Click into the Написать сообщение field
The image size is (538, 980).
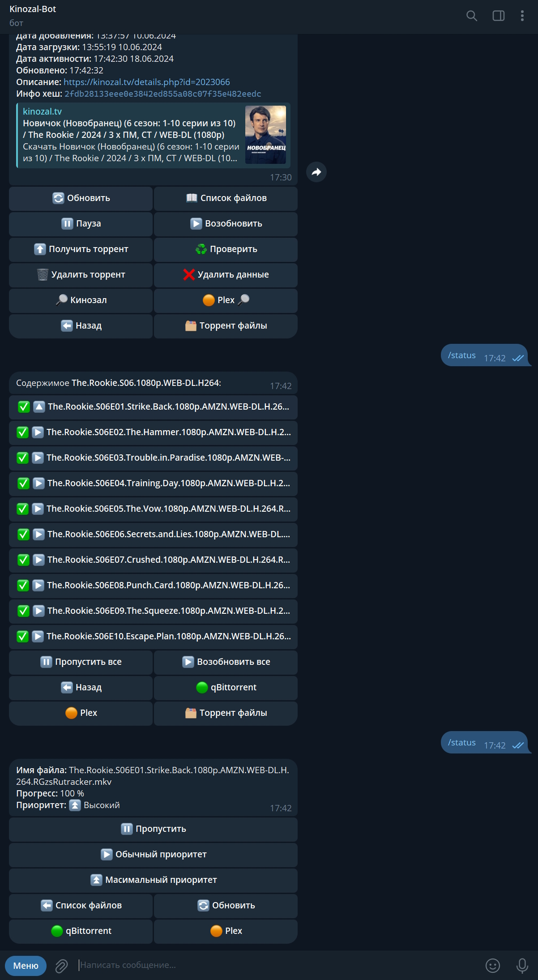[278, 965]
